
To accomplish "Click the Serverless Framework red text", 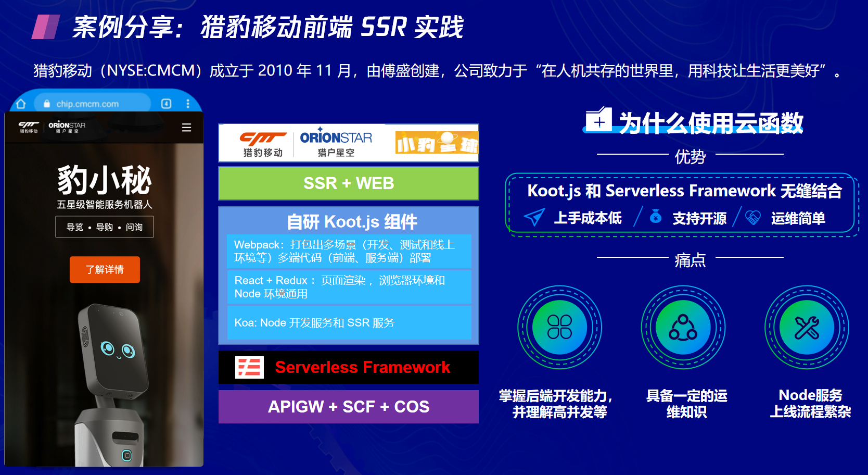I will click(x=362, y=367).
